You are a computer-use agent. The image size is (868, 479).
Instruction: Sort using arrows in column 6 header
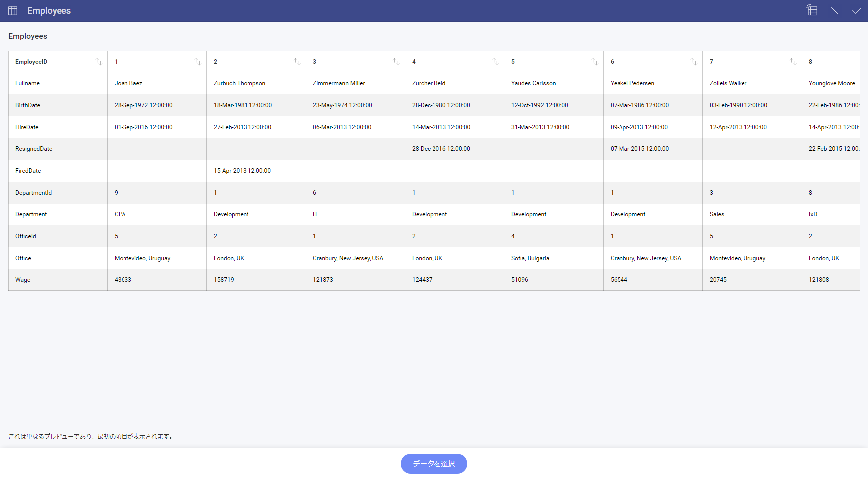point(694,62)
